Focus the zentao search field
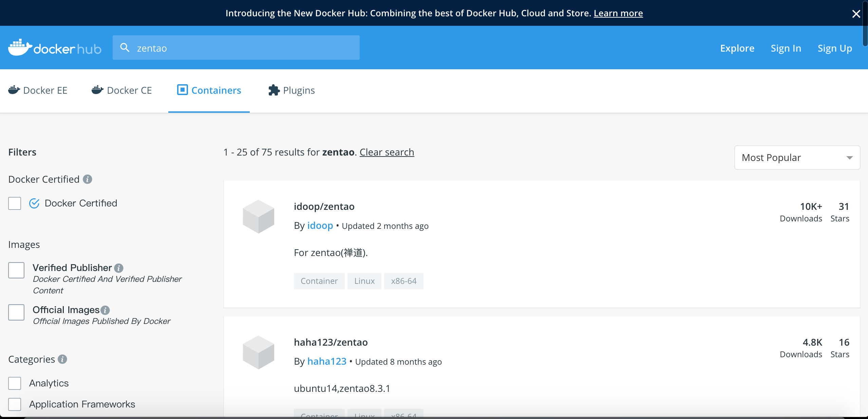The image size is (868, 419). (x=236, y=48)
